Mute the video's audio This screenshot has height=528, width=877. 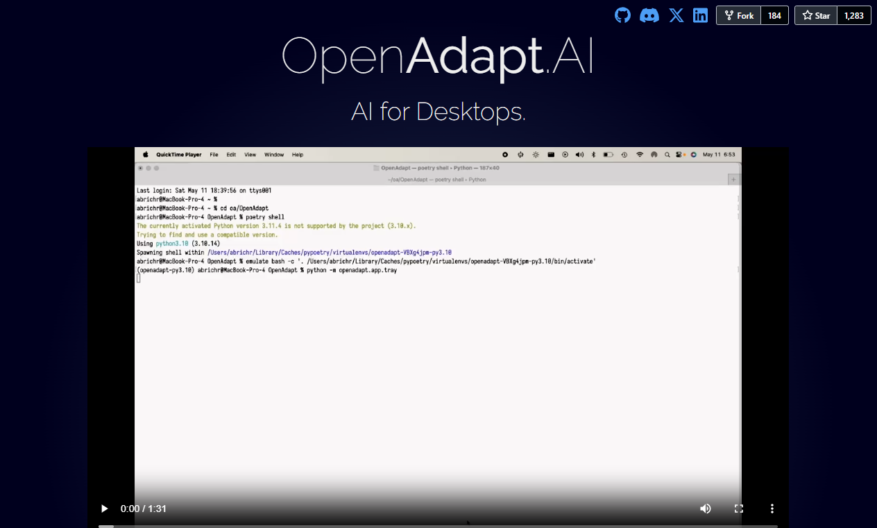point(705,508)
